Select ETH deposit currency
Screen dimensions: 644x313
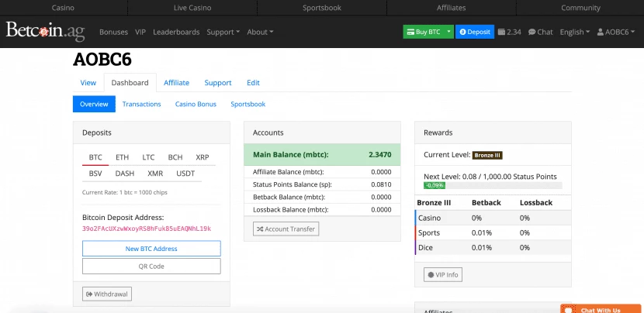point(122,157)
